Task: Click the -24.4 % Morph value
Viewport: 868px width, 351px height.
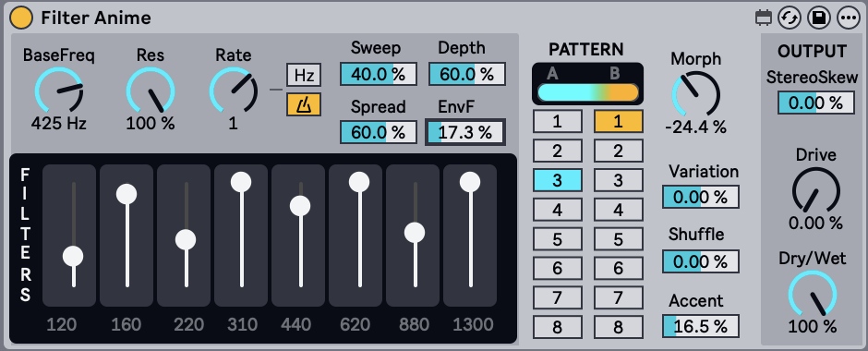Action: [x=696, y=127]
